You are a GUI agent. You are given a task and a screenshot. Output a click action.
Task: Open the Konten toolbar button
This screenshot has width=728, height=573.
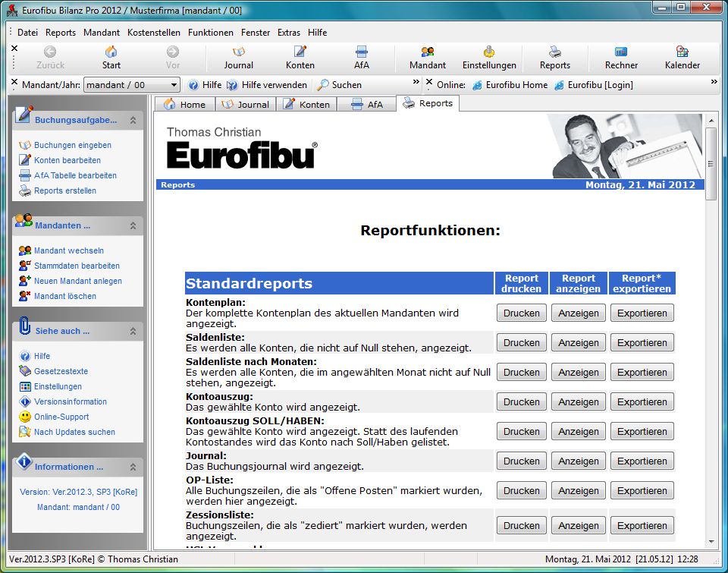pyautogui.click(x=300, y=58)
